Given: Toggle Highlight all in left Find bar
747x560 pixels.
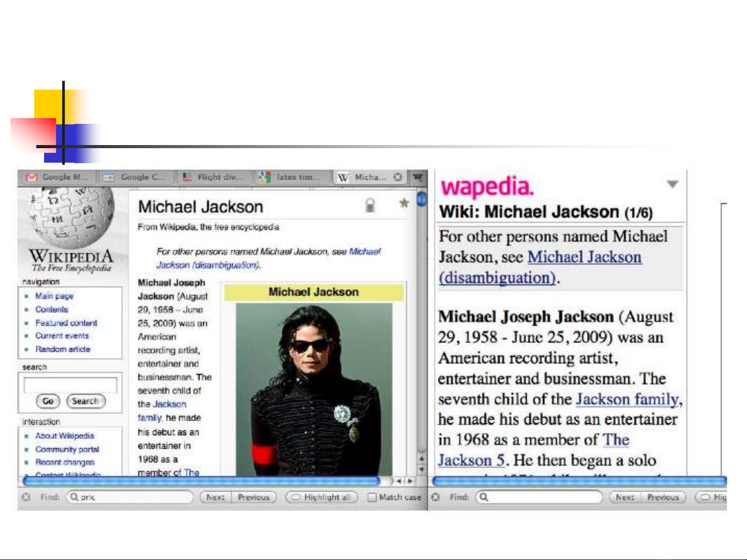Looking at the screenshot, I should [x=322, y=497].
